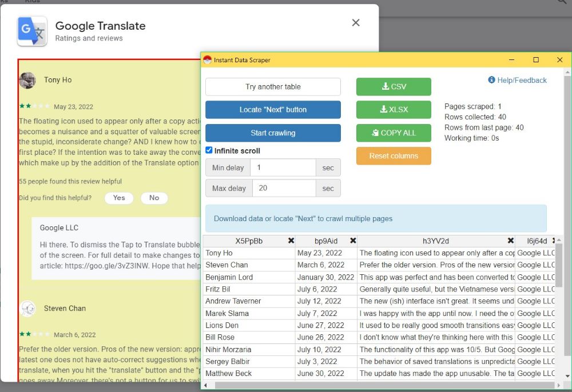Click the "June 30, 2022" table cell

(326, 373)
